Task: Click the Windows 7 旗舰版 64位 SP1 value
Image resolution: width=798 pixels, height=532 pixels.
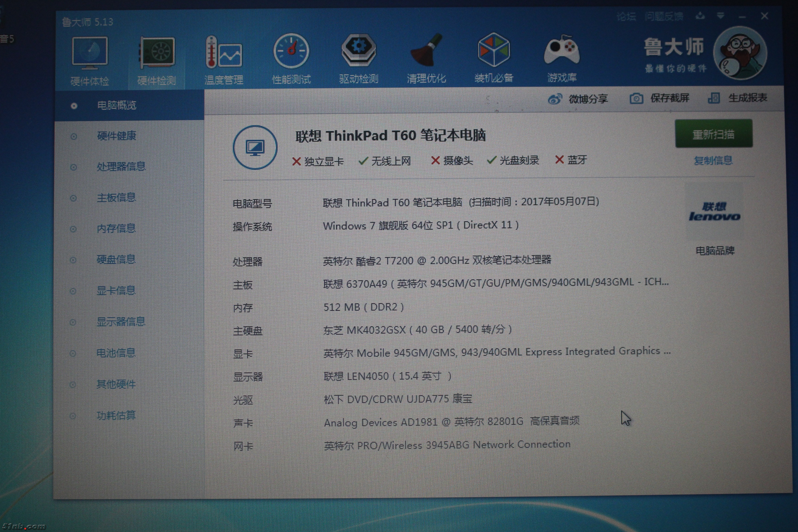Action: [421, 226]
